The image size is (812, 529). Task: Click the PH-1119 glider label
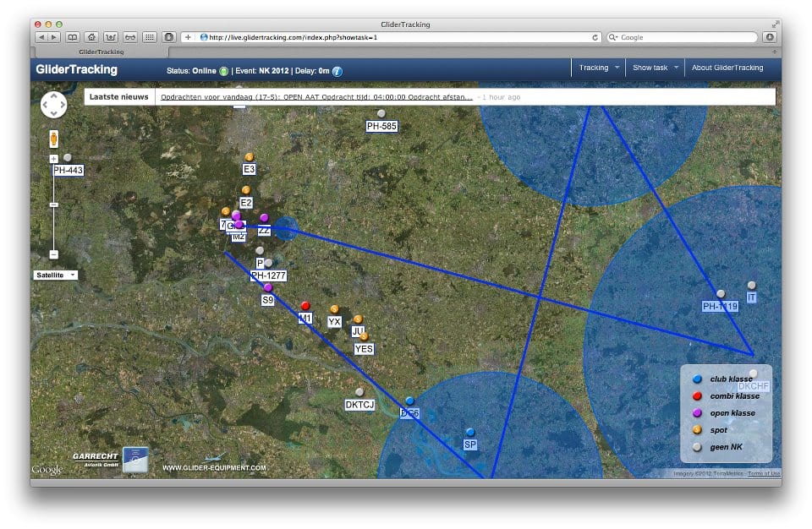pyautogui.click(x=720, y=307)
